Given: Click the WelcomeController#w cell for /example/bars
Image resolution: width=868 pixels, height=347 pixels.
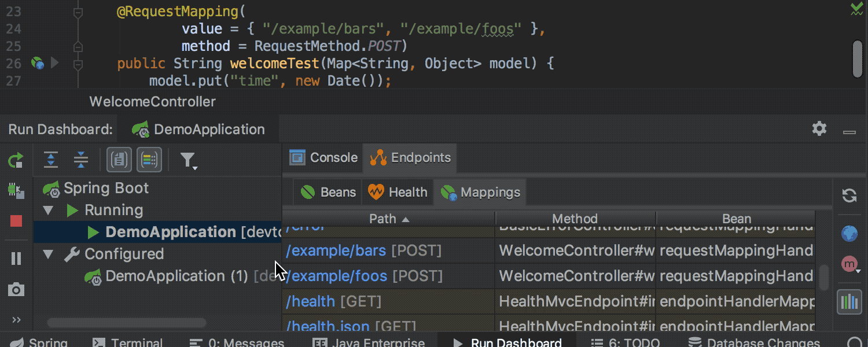Looking at the screenshot, I should pos(576,251).
